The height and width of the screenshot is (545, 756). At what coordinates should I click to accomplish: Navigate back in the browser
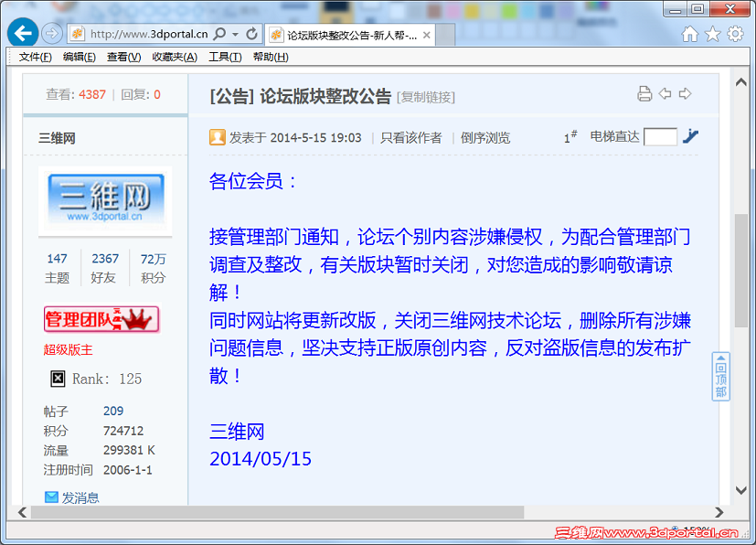click(x=23, y=32)
